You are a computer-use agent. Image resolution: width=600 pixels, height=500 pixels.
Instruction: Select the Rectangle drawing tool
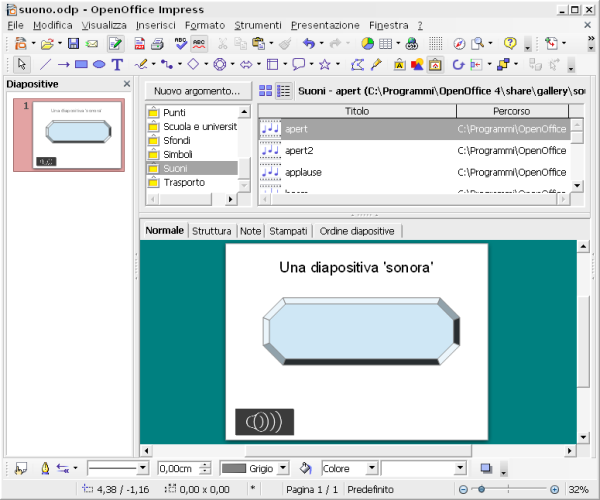point(81,64)
